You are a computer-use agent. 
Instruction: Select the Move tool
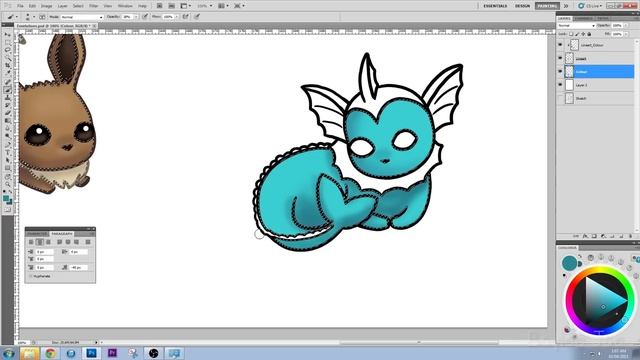[8, 35]
